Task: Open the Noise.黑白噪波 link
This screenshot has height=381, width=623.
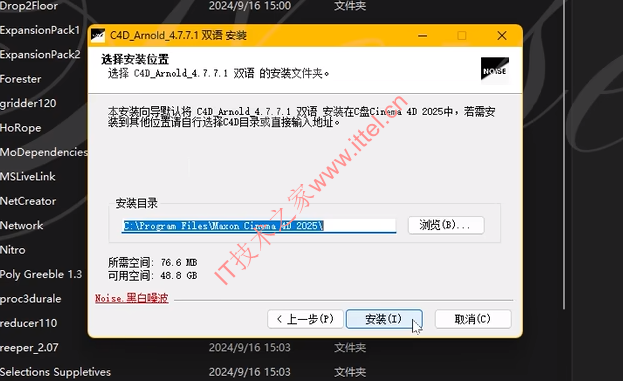Action: pyautogui.click(x=132, y=298)
